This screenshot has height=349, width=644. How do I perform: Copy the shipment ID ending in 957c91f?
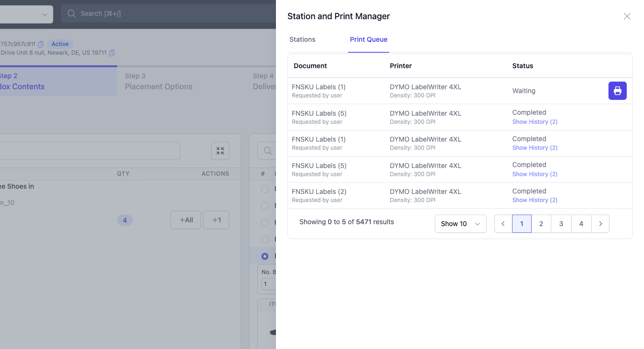(x=41, y=44)
